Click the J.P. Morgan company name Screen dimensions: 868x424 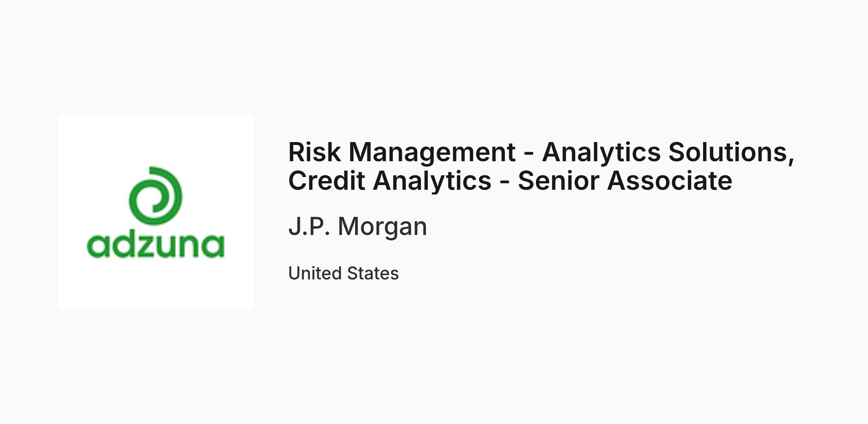358,227
